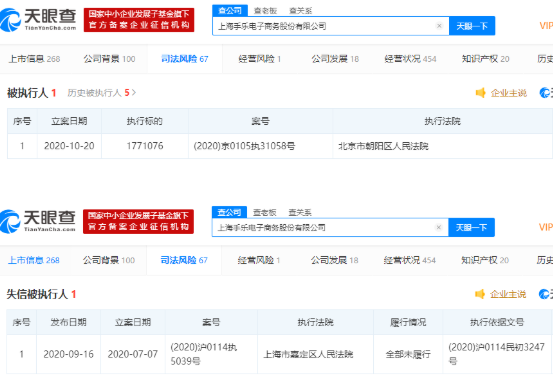Click the top VIP link
Viewport: 553px width, 387px height.
(x=546, y=26)
